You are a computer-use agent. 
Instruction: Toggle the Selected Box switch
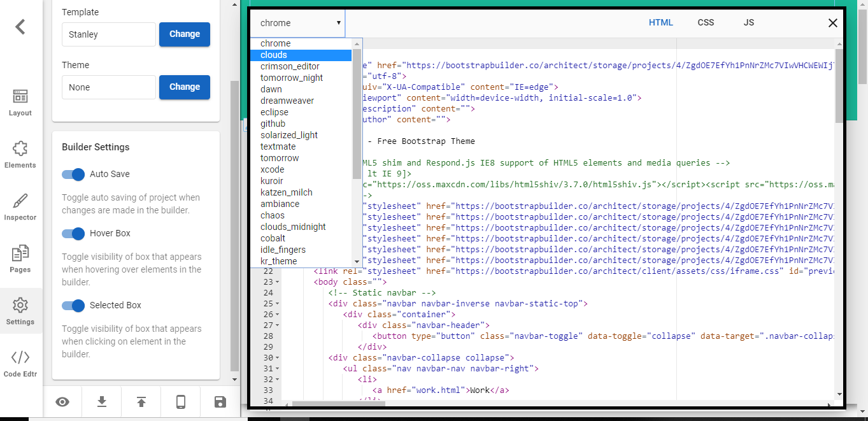[x=73, y=306]
